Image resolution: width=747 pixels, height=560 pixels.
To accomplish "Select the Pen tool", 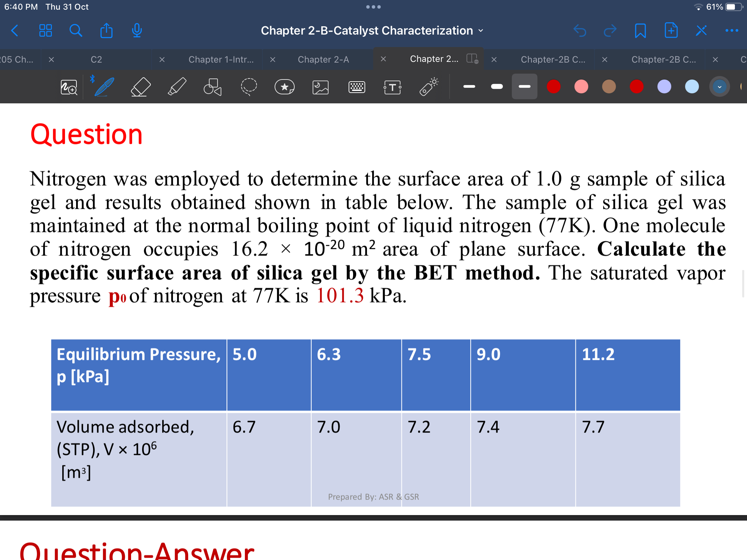I will click(104, 87).
